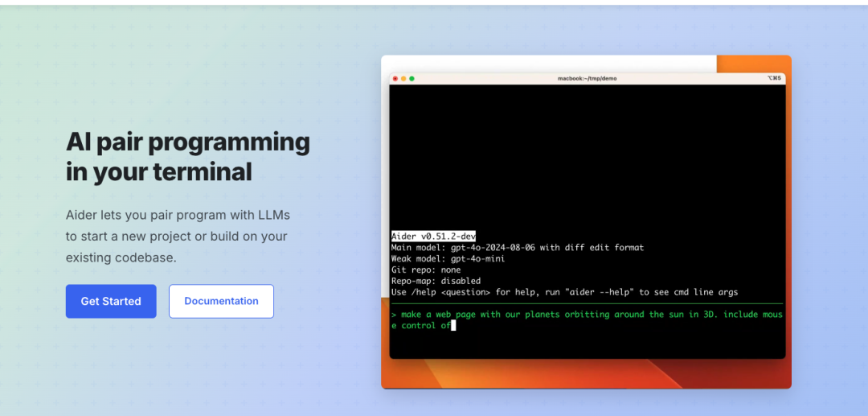The image size is (868, 416).
Task: Click the paragraph starting Aider lets you pair
Action: pyautogui.click(x=178, y=236)
